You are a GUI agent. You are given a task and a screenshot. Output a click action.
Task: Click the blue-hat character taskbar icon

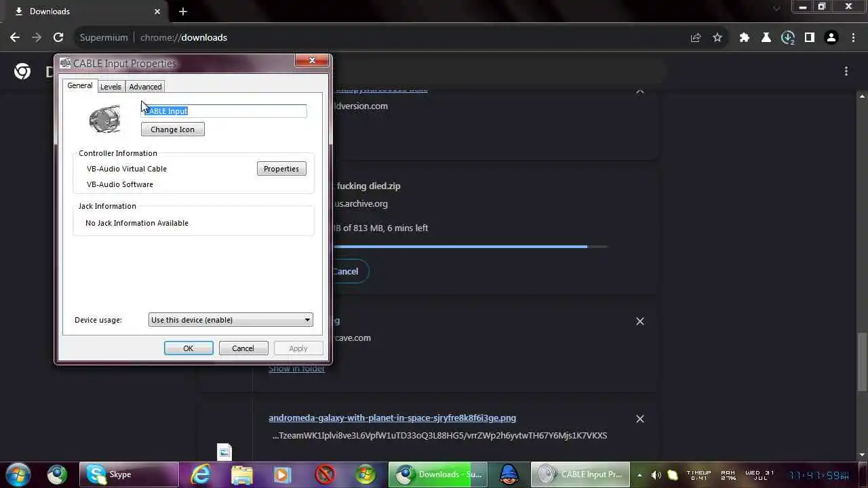[x=509, y=474]
